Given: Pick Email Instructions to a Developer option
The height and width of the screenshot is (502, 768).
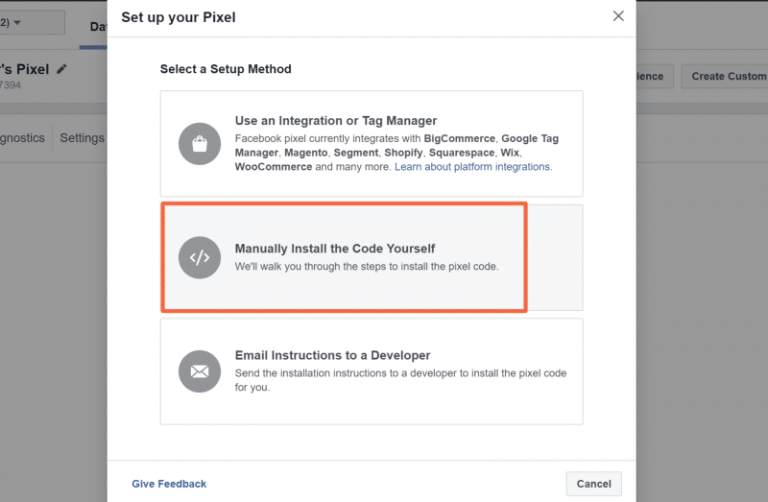Looking at the screenshot, I should click(371, 371).
